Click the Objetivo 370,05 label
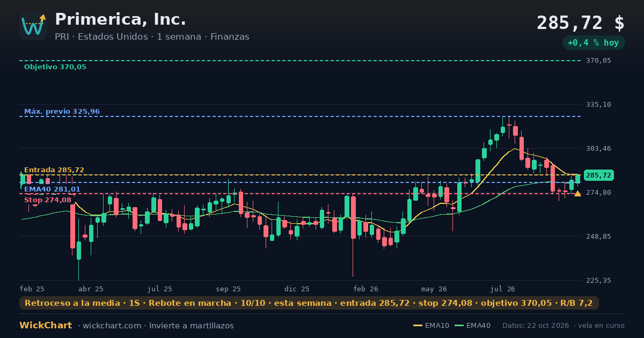The image size is (644, 338). (x=55, y=67)
